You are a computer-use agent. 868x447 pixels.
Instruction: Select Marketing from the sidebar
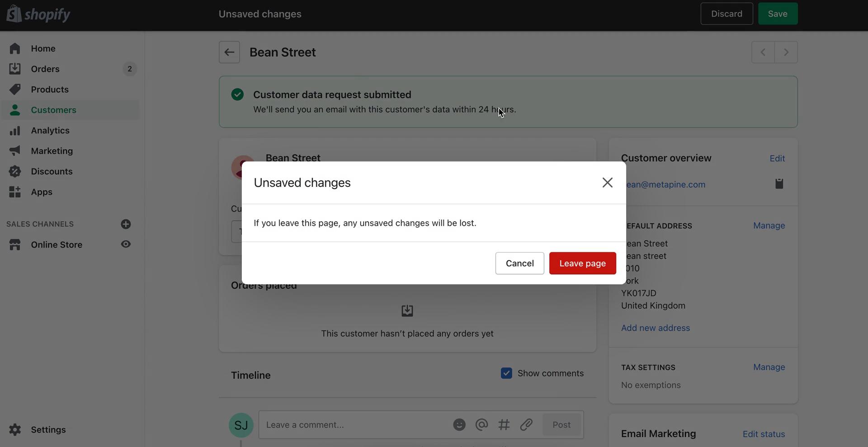coord(52,151)
